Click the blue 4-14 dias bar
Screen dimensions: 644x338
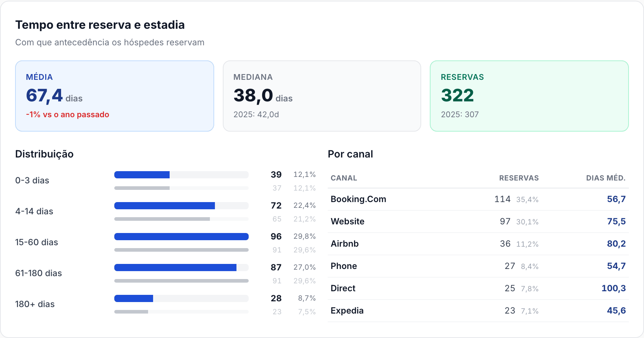point(165,206)
